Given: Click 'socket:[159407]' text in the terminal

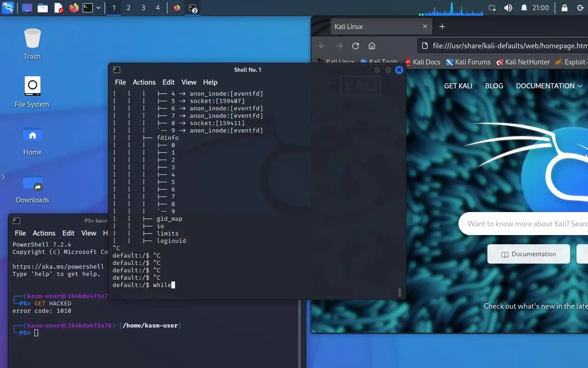Looking at the screenshot, I should 217,101.
